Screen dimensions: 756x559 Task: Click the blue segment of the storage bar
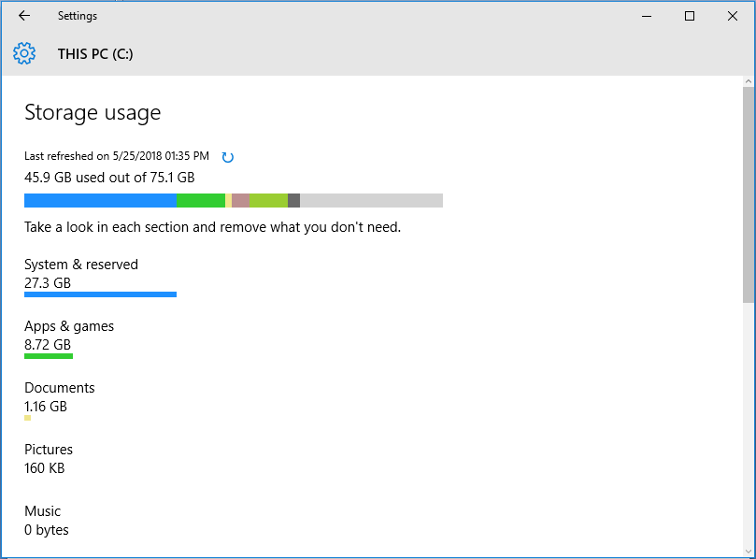tap(100, 201)
